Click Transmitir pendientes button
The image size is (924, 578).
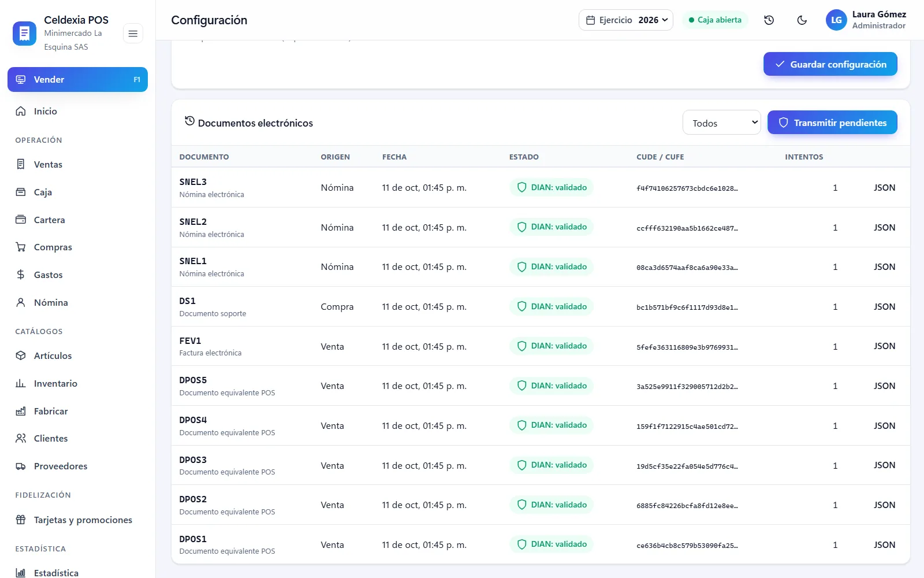click(x=832, y=123)
